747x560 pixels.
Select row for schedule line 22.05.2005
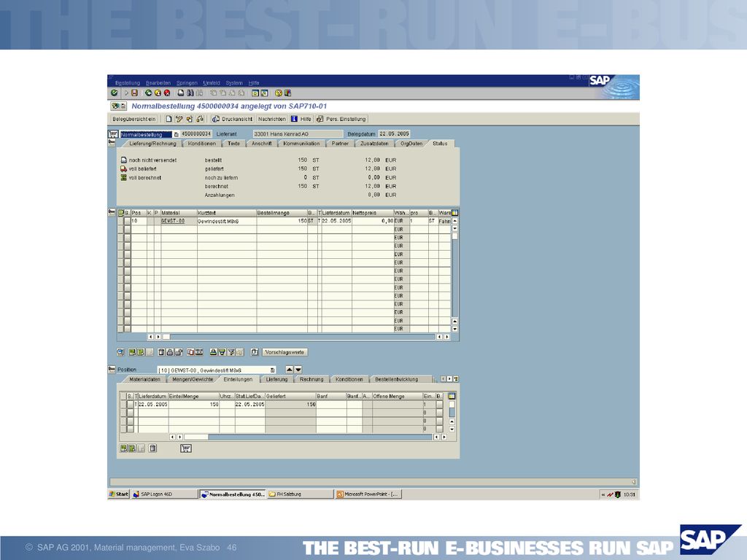coord(130,404)
